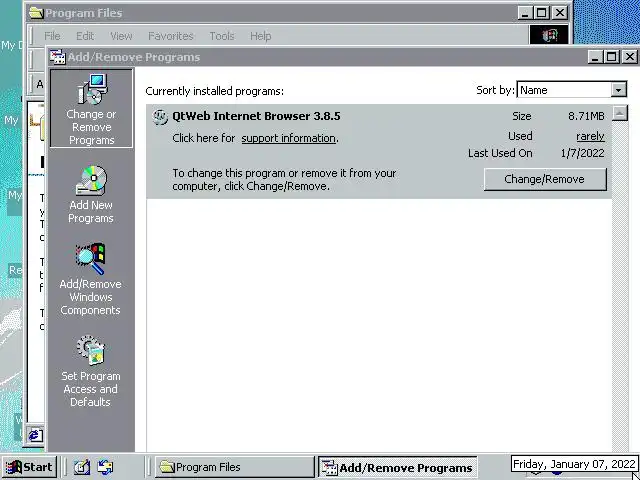Open the File menu in Program Files
The width and height of the screenshot is (640, 480).
52,36
